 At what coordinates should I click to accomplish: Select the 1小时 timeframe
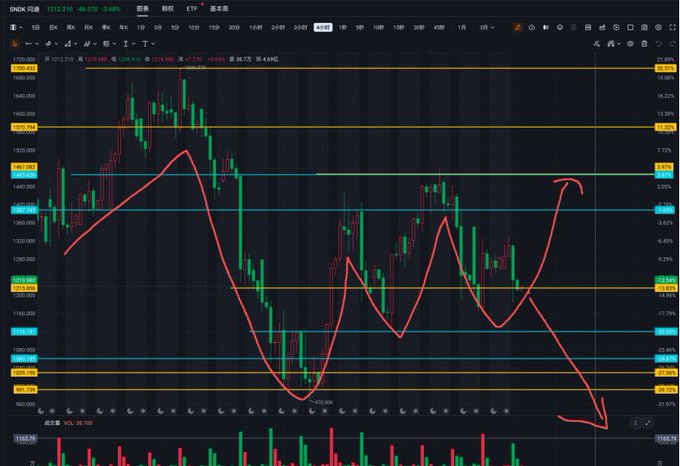click(255, 27)
